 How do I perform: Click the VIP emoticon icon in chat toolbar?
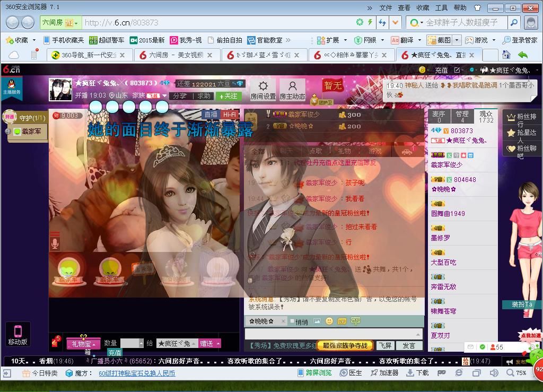pyautogui.click(x=342, y=321)
